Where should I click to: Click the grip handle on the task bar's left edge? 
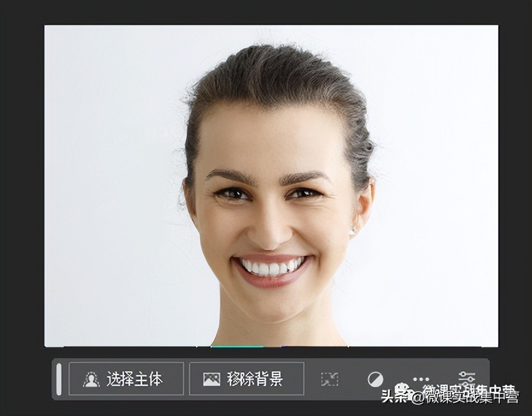coord(58,379)
